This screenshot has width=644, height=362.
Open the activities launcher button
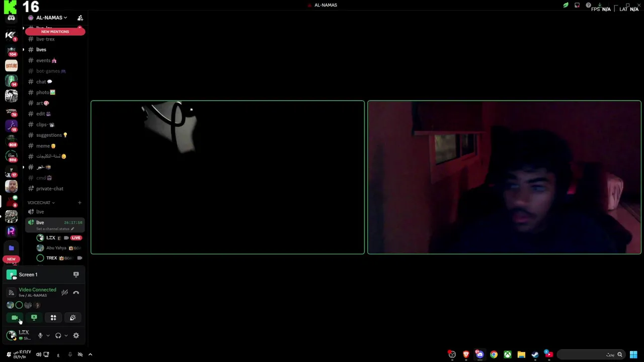[x=53, y=318]
